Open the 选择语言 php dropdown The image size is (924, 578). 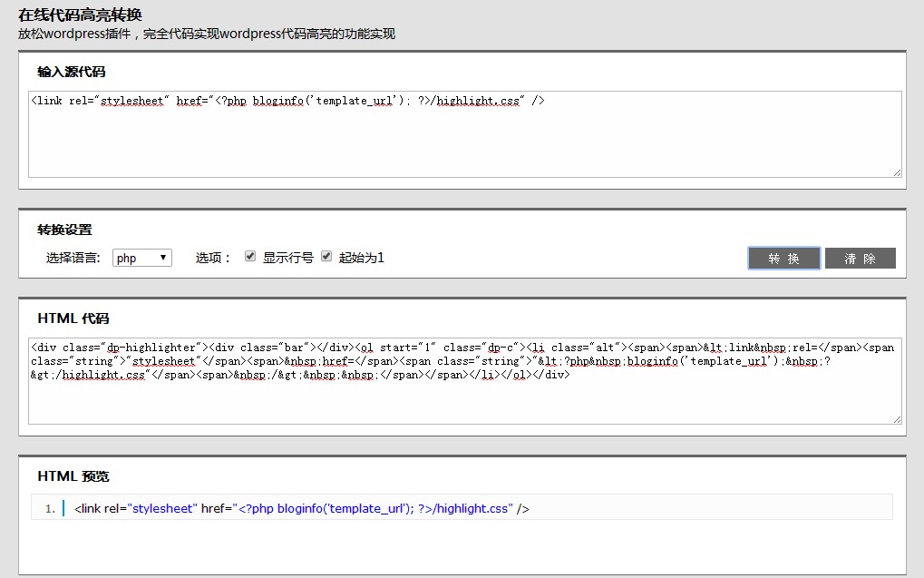[142, 258]
